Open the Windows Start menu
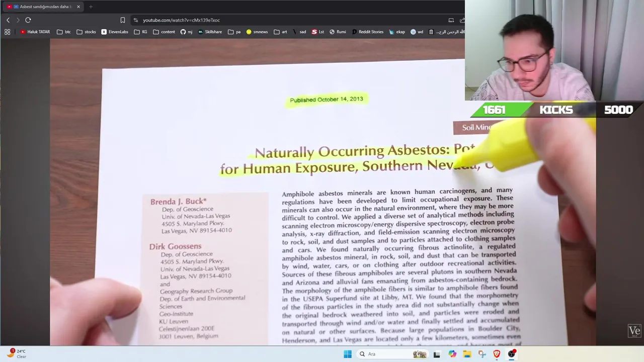 [x=348, y=354]
